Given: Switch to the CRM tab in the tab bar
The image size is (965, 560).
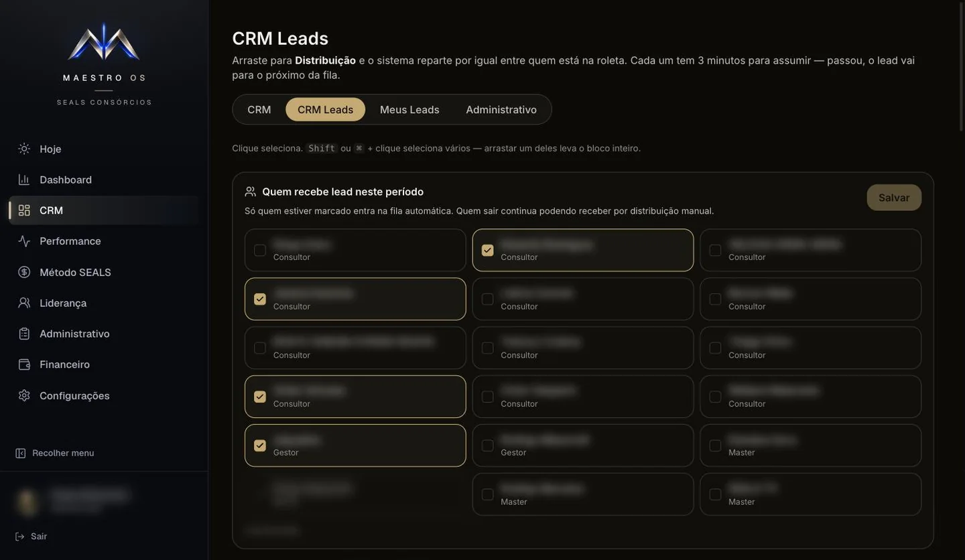Looking at the screenshot, I should pyautogui.click(x=259, y=109).
